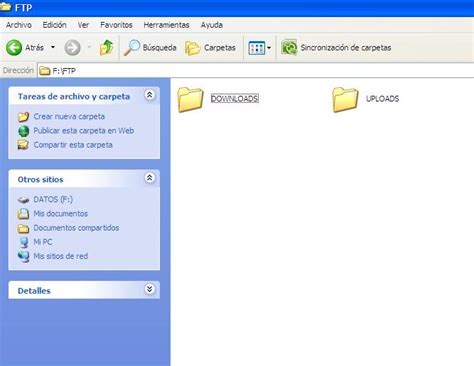The image size is (474, 366).
Task: Open the Archivo menu
Action: (19, 25)
